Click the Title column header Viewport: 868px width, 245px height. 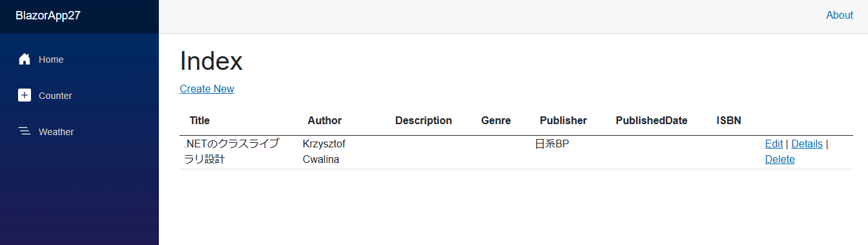point(200,120)
